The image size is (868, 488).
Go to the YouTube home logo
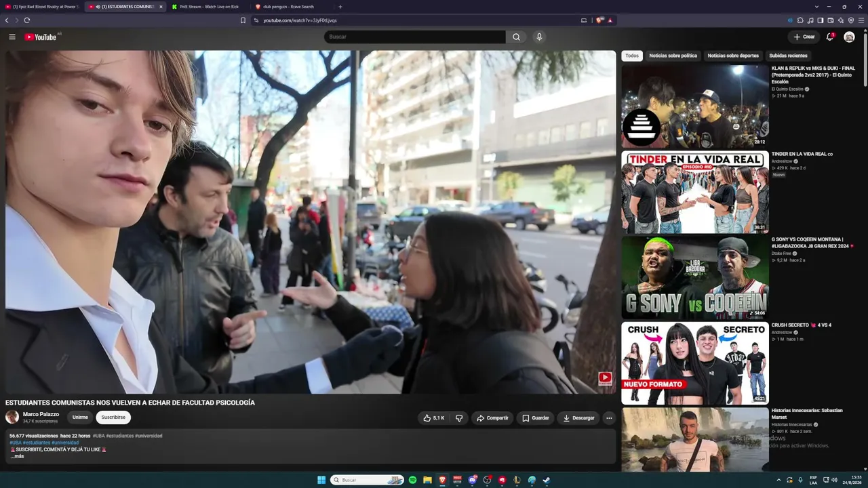pos(40,37)
